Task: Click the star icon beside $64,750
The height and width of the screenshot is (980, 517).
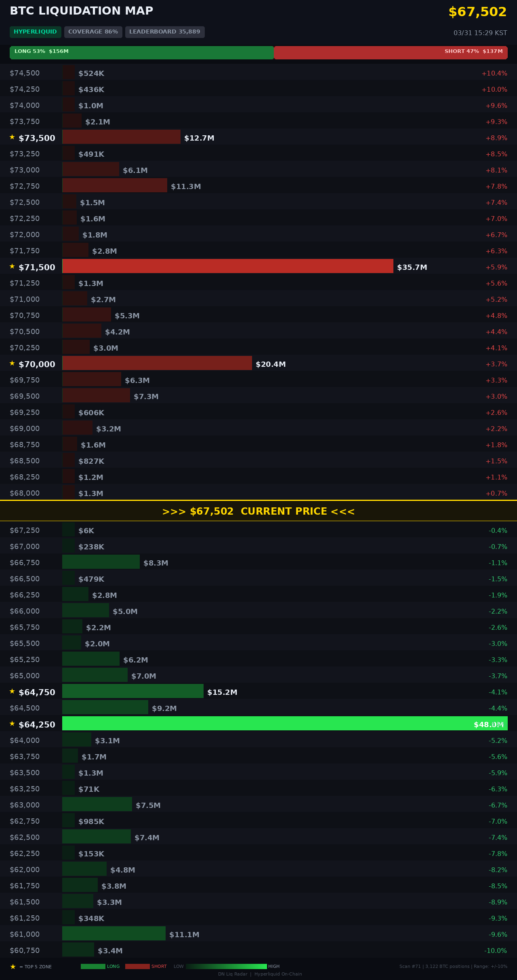Action: click(x=12, y=692)
